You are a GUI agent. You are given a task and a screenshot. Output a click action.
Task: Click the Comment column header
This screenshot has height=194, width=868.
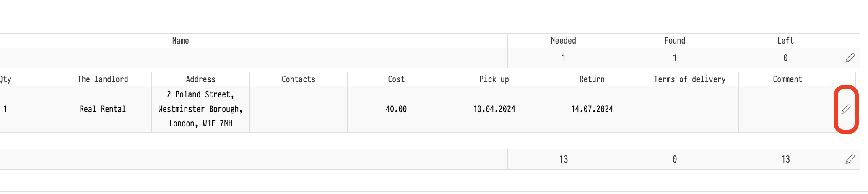787,79
